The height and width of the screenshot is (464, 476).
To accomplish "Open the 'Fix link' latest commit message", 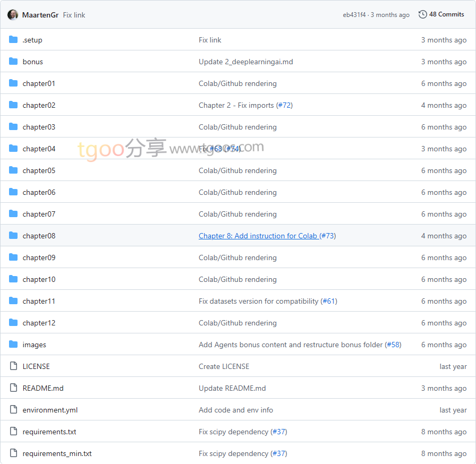I will [74, 15].
